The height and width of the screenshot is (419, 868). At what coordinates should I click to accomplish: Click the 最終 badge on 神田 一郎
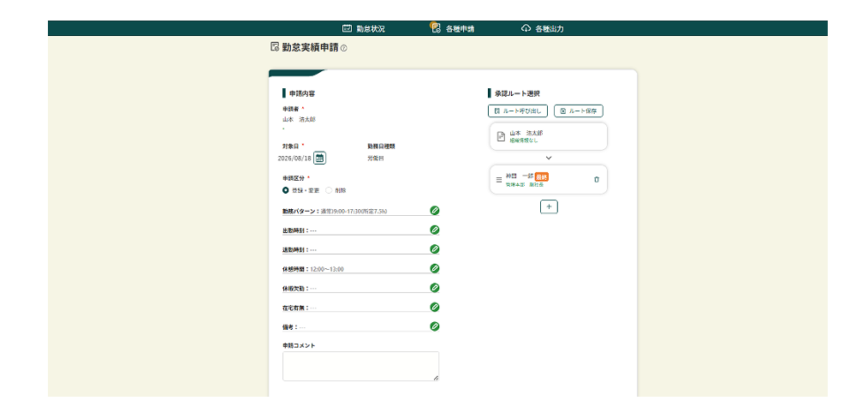pos(541,177)
